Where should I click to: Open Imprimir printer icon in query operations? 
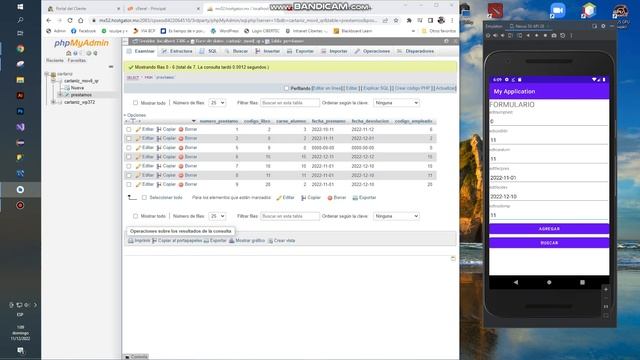tap(131, 241)
